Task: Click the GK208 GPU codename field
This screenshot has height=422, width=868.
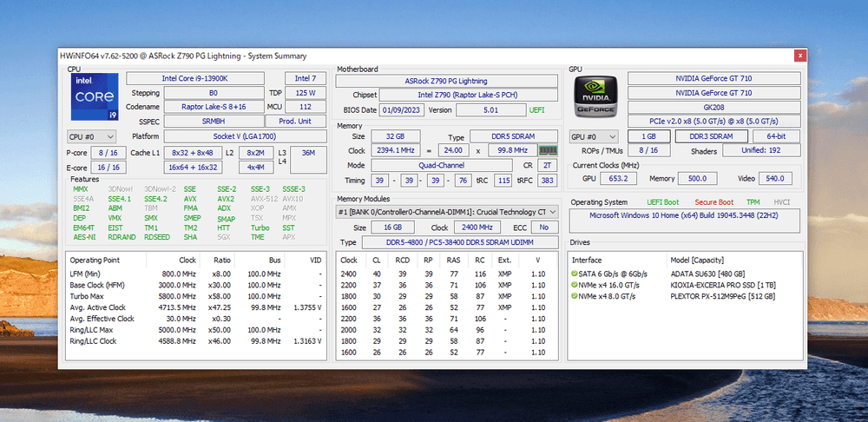Action: click(714, 108)
